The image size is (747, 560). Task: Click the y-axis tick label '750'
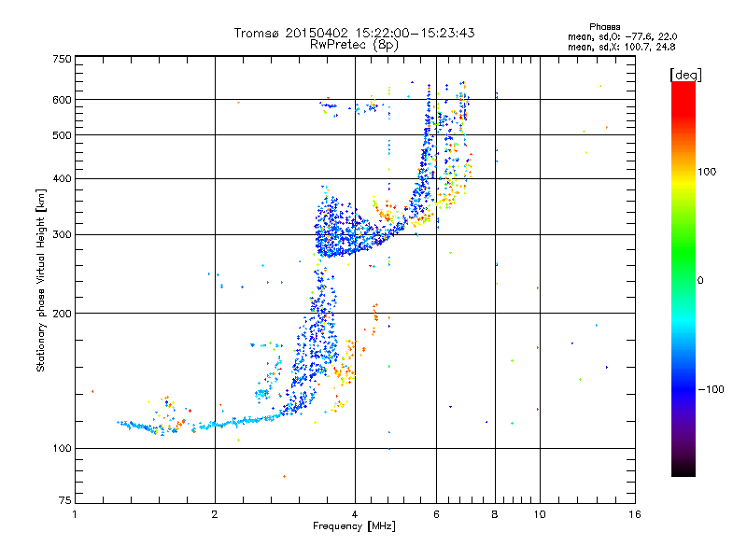[x=63, y=59]
